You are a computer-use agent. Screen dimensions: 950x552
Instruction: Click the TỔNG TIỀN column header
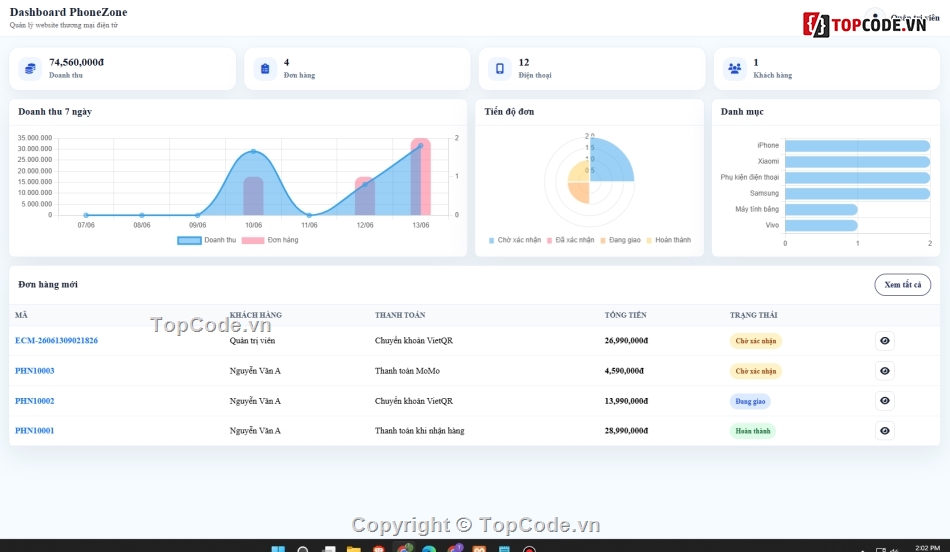click(x=625, y=315)
